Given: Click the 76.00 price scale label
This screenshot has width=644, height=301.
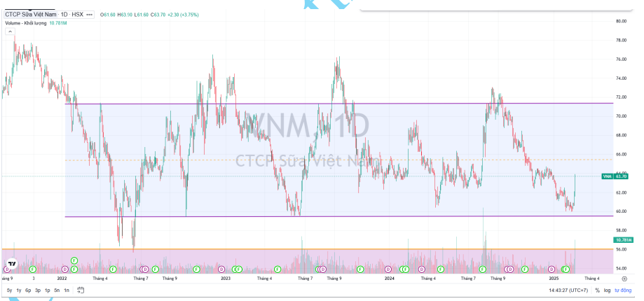Looking at the screenshot, I should click(x=621, y=59).
